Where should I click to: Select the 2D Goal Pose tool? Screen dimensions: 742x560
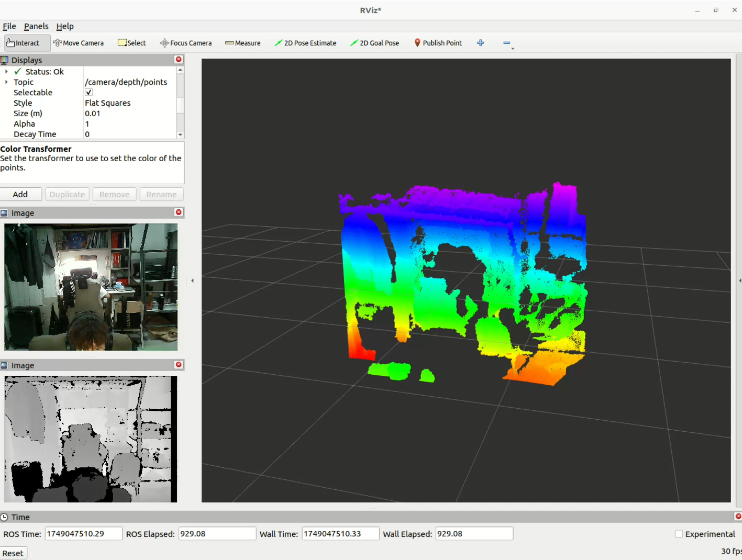(375, 43)
